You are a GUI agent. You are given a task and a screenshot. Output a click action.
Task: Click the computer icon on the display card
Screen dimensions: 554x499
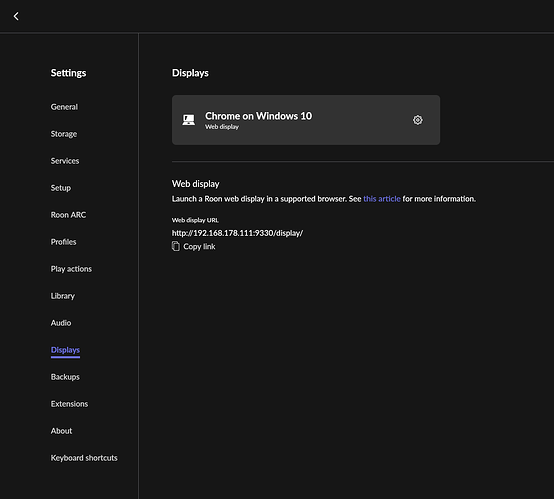coord(188,120)
